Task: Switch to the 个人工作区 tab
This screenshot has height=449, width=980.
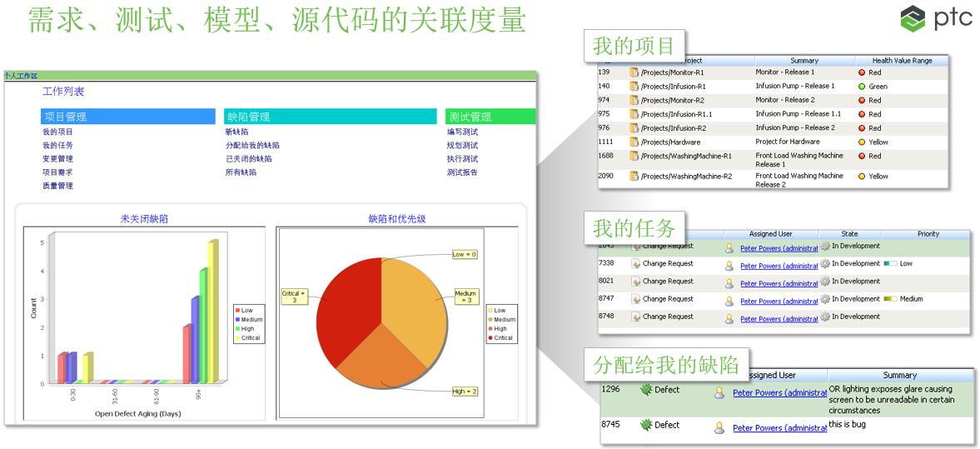Action: click(21, 76)
